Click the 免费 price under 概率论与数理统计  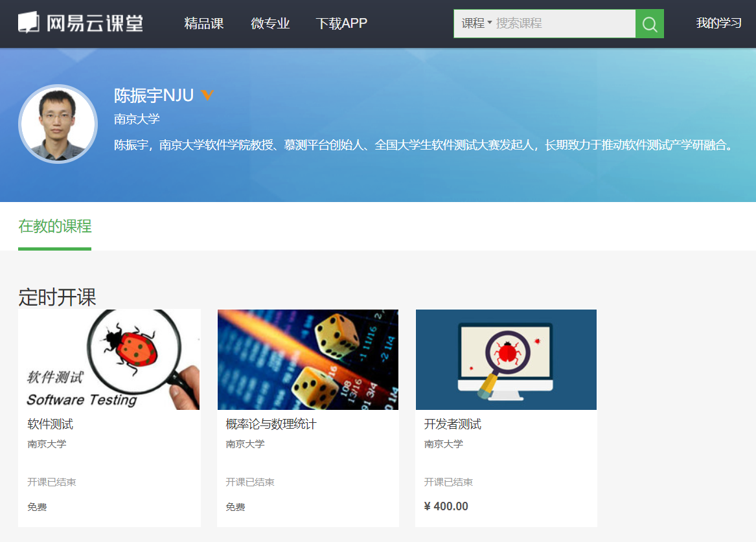coord(235,507)
